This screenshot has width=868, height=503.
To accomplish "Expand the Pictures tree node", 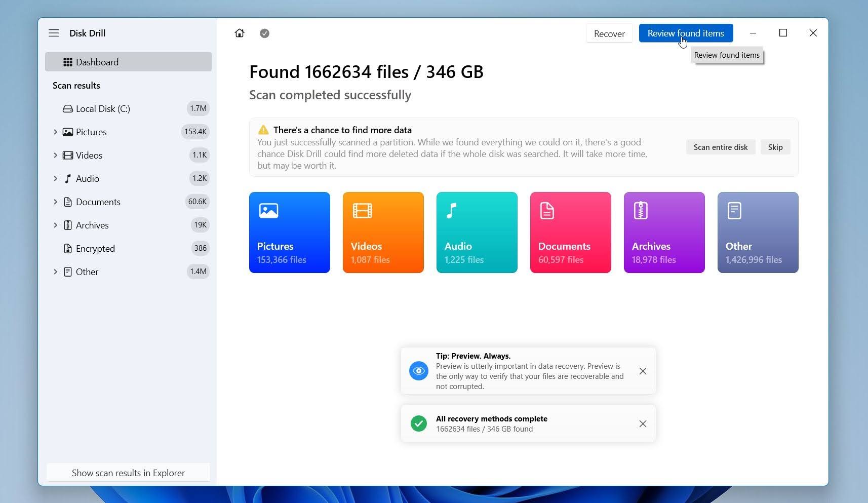I will tap(55, 132).
